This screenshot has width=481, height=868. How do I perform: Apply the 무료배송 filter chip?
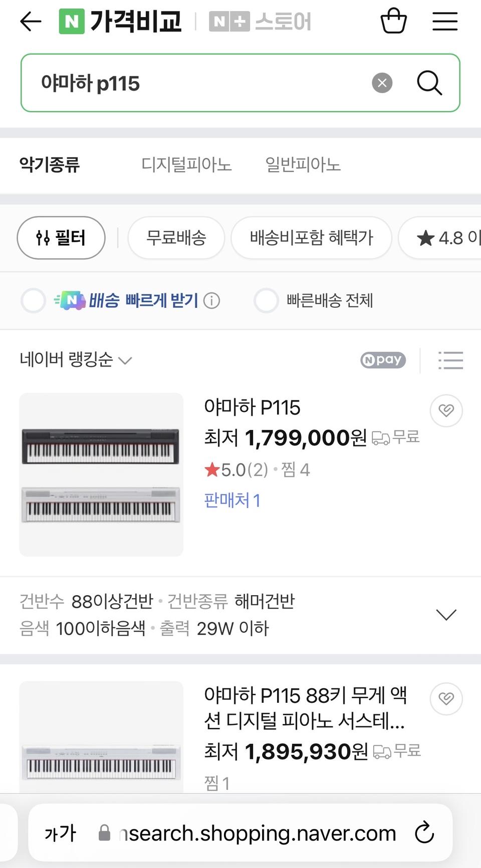pos(176,238)
